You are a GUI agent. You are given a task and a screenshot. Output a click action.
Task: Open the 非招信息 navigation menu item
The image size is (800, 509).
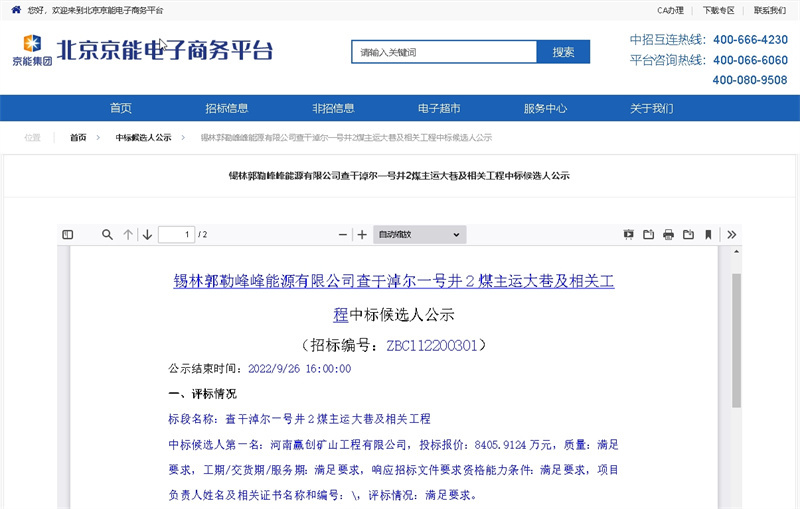tap(333, 108)
